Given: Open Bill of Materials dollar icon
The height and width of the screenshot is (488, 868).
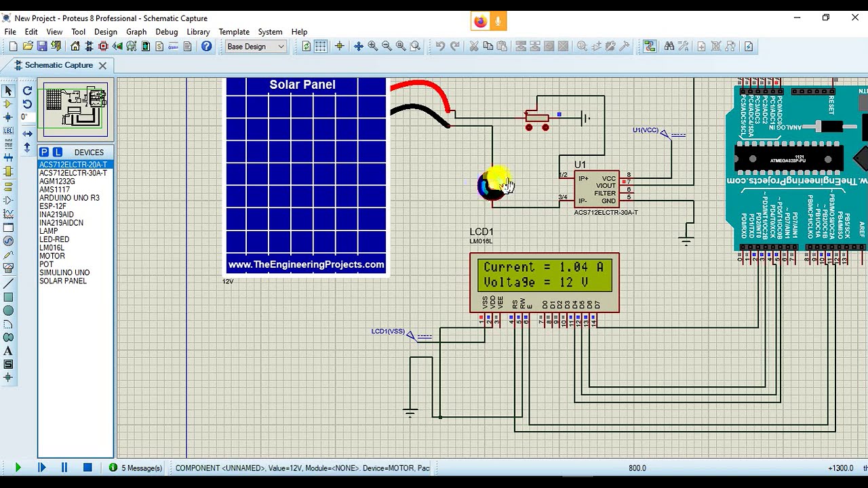Looking at the screenshot, I should 159,46.
